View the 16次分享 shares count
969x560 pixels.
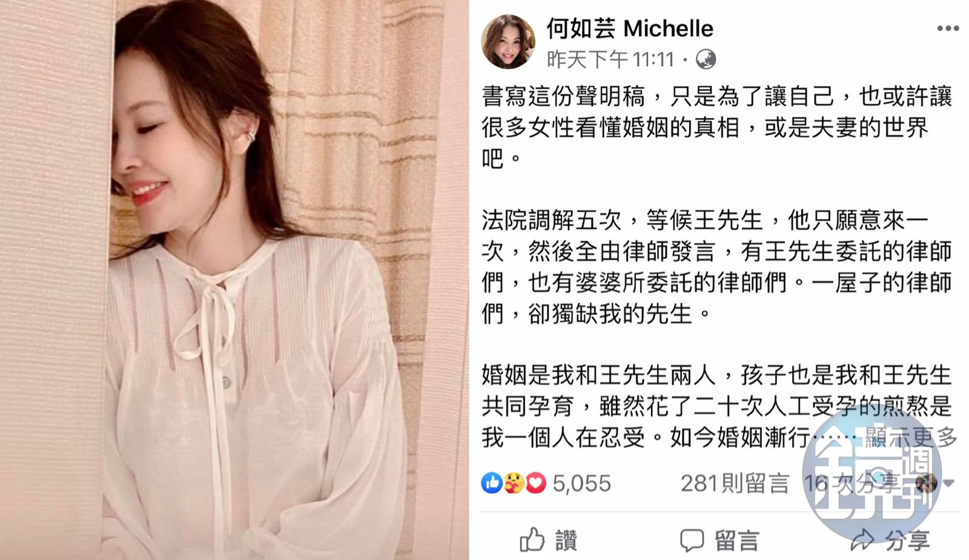click(x=851, y=484)
